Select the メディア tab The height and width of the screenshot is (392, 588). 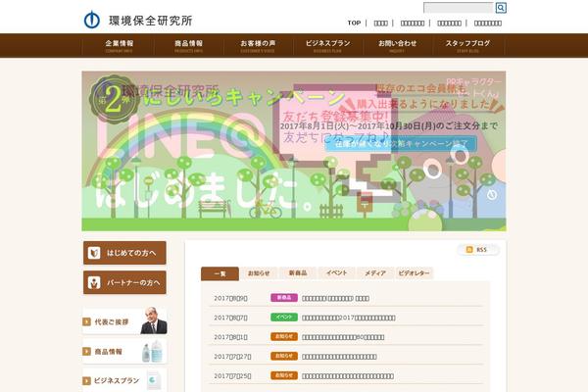point(375,273)
